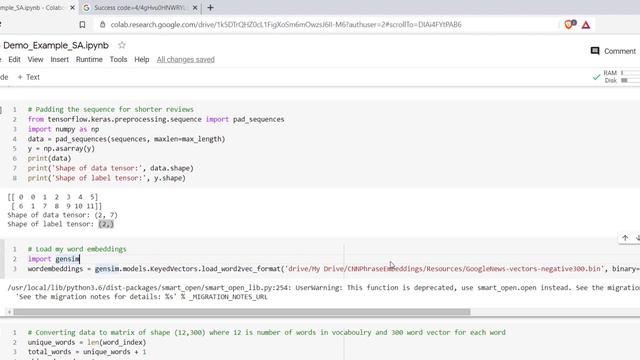Close the Demo_Example_SA.ipynb Colab tab

[x=73, y=8]
